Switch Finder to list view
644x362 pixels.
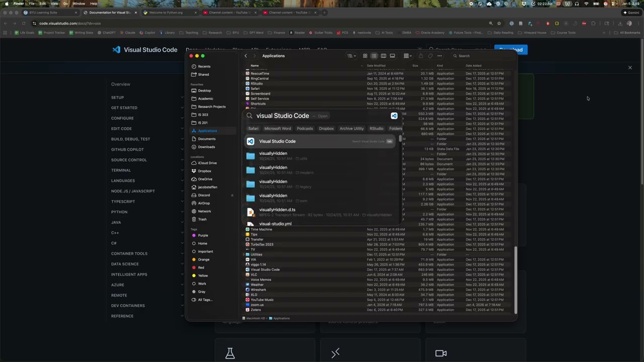374,56
